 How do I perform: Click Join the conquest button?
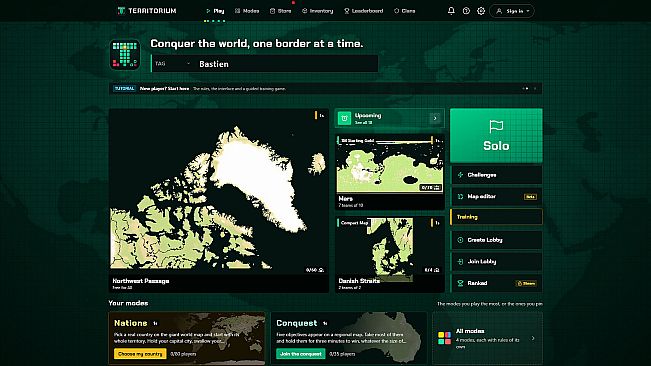click(x=301, y=354)
